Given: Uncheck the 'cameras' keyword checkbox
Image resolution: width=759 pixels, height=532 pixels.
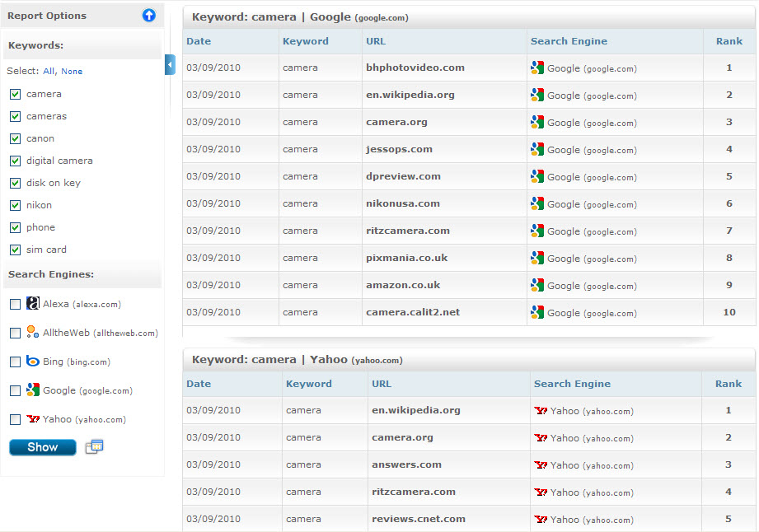Looking at the screenshot, I should click(x=15, y=116).
